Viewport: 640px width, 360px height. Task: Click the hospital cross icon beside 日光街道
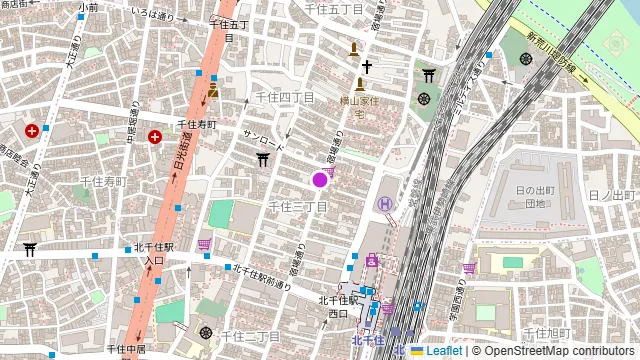(x=155, y=137)
